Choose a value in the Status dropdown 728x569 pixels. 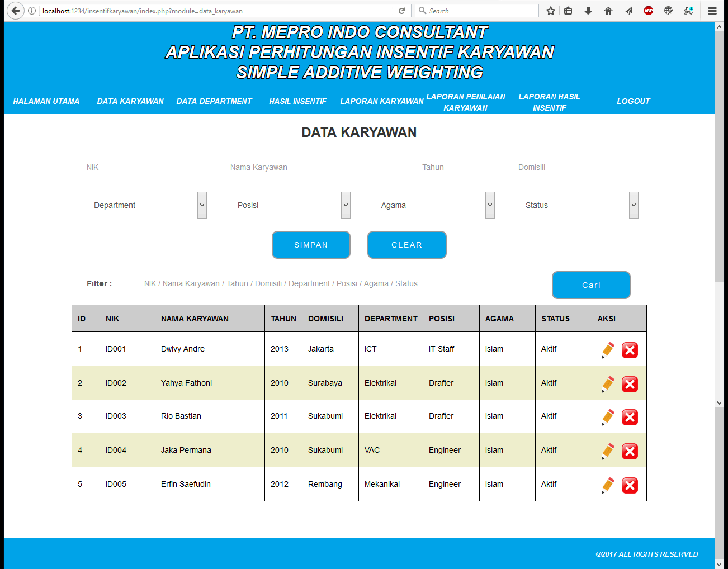[x=578, y=205]
